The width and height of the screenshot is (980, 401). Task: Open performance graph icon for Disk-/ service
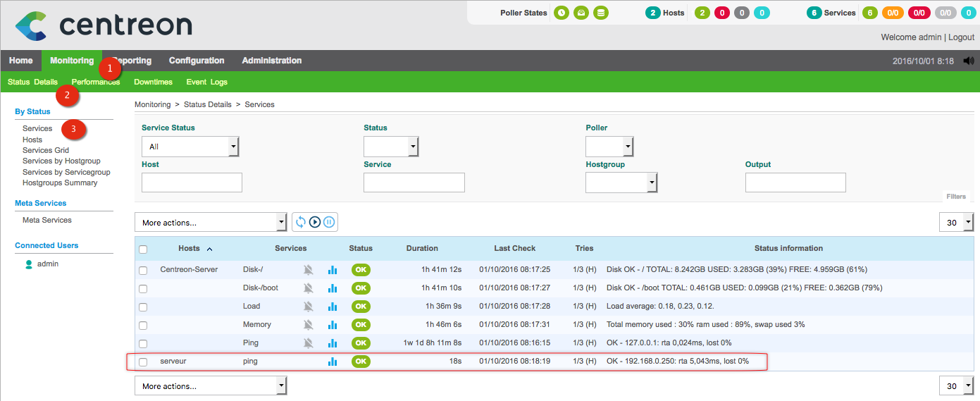tap(333, 270)
